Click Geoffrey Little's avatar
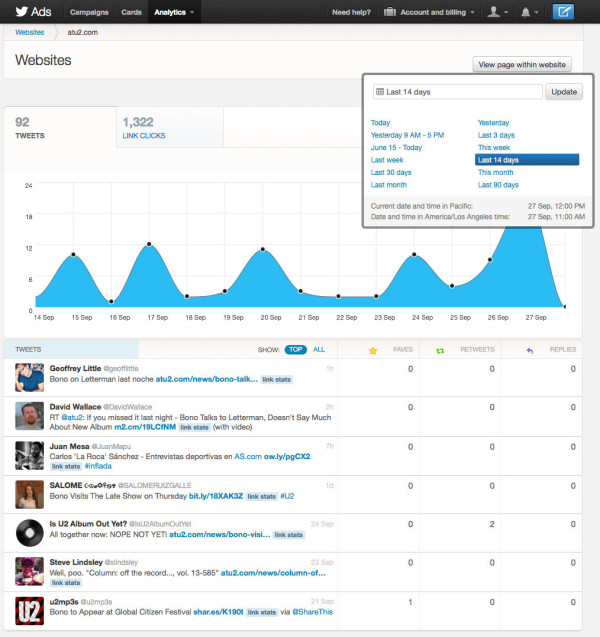 (x=29, y=377)
